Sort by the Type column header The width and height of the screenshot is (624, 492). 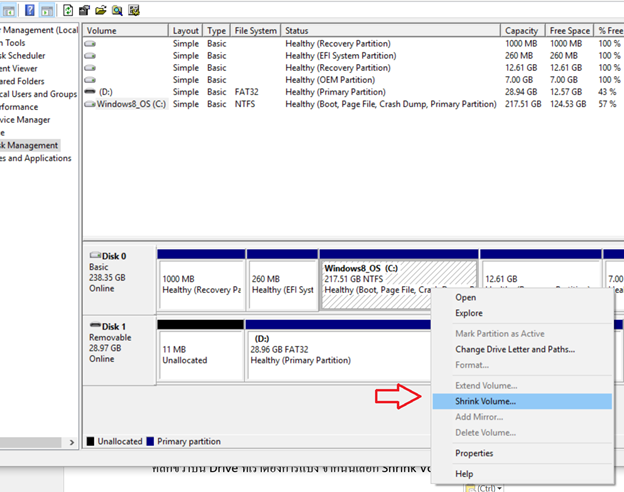[x=216, y=31]
